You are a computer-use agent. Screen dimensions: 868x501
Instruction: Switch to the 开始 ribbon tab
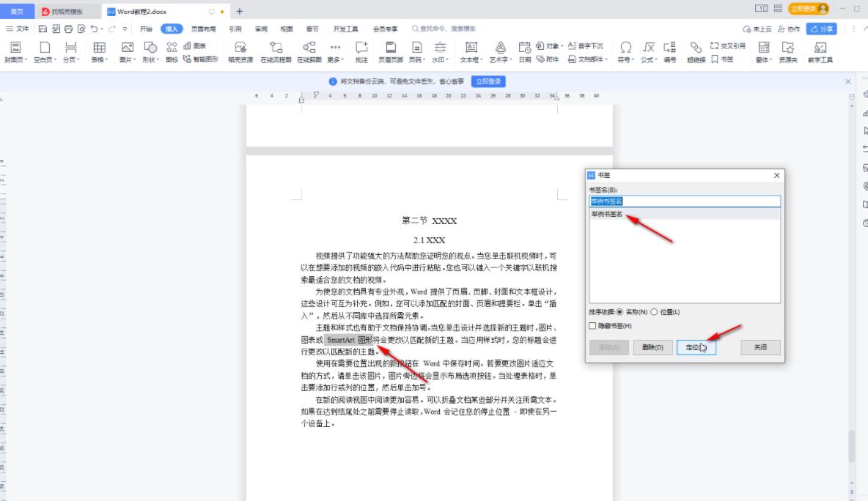(145, 29)
